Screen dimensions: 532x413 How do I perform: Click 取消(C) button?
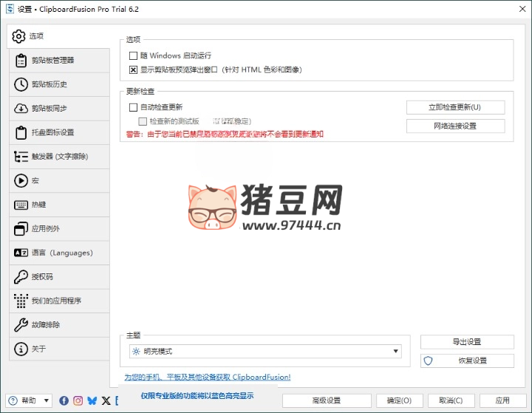point(451,400)
